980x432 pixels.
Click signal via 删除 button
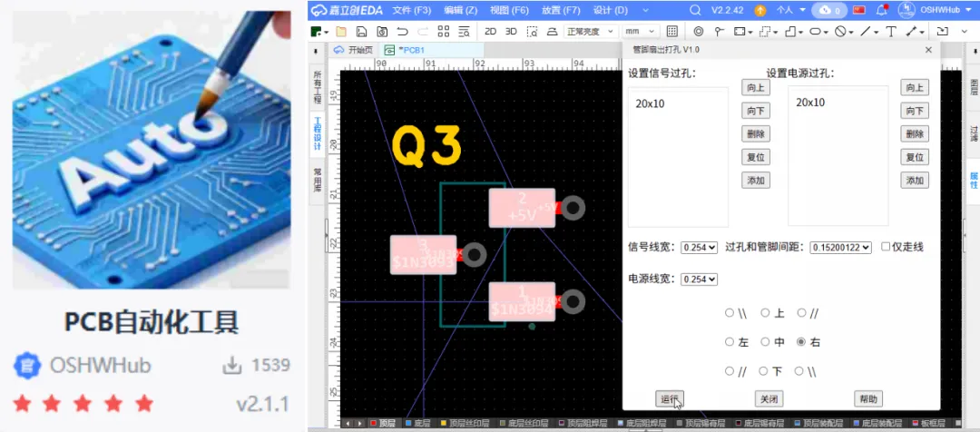[x=756, y=133]
